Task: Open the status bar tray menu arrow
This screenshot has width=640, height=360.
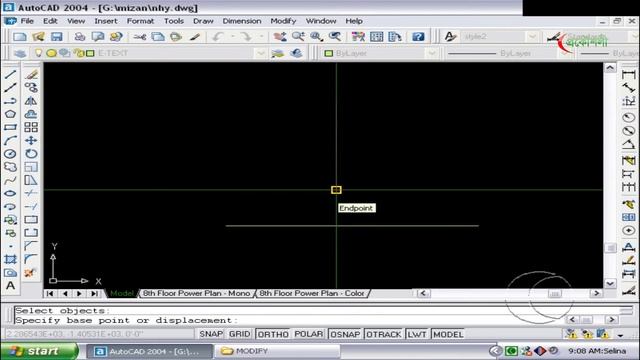Action: (620, 335)
